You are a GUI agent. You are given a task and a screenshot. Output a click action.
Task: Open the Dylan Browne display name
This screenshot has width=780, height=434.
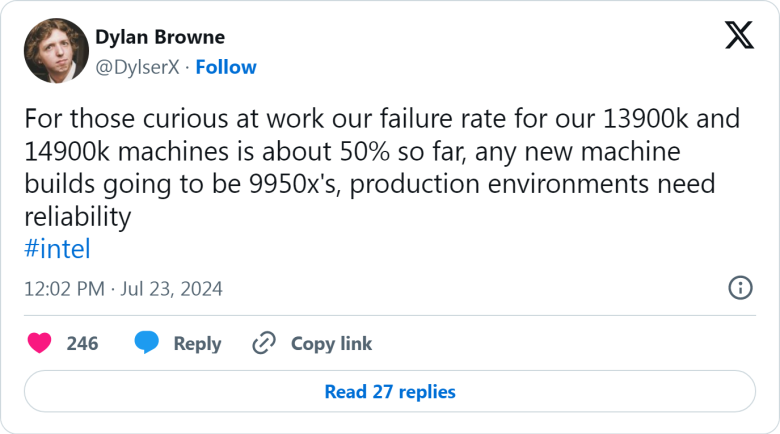point(160,37)
